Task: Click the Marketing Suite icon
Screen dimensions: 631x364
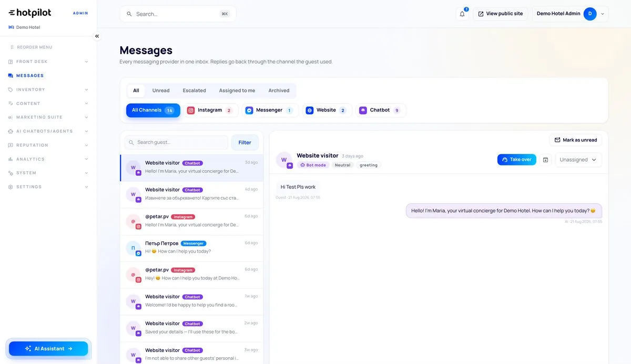Action: tap(11, 117)
